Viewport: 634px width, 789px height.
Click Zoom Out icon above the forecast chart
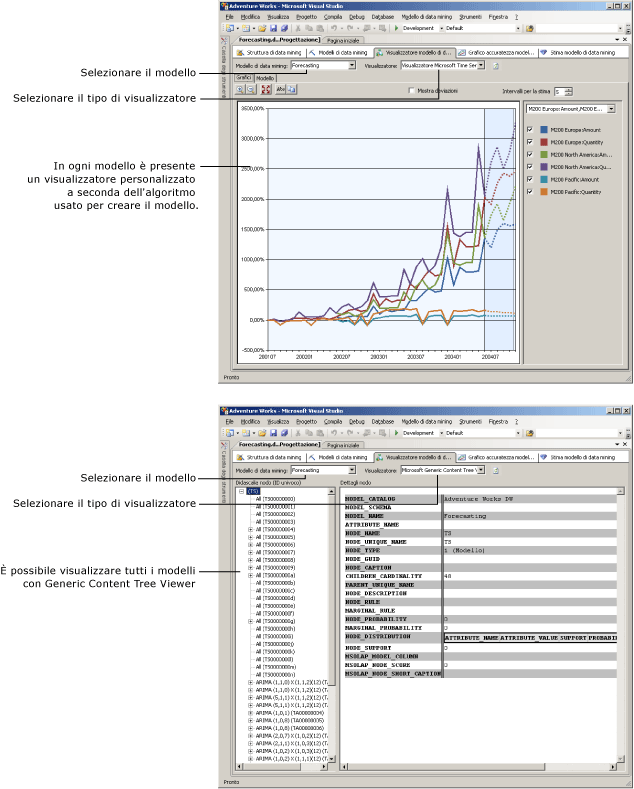(x=251, y=89)
